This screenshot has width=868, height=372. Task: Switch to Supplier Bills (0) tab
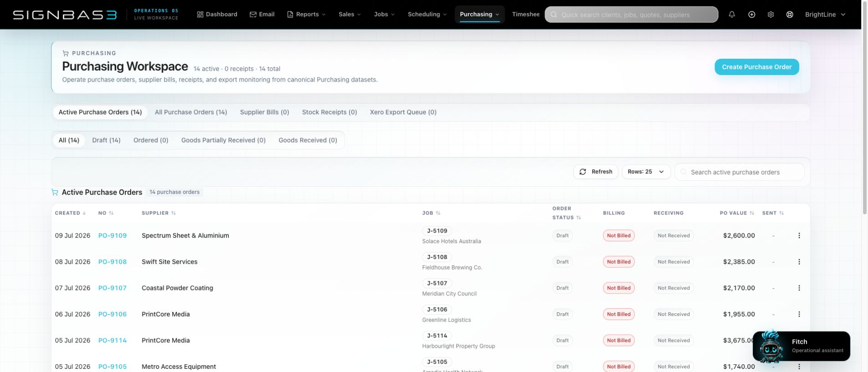pyautogui.click(x=265, y=112)
